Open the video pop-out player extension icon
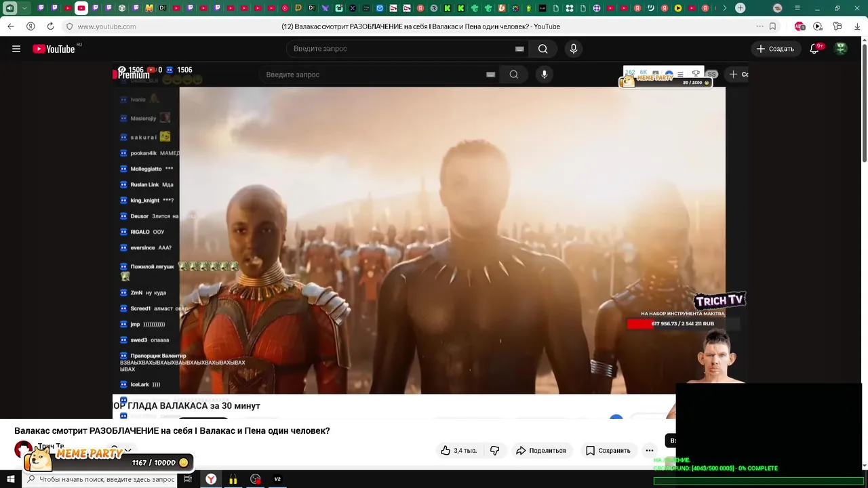The width and height of the screenshot is (868, 488). [818, 26]
